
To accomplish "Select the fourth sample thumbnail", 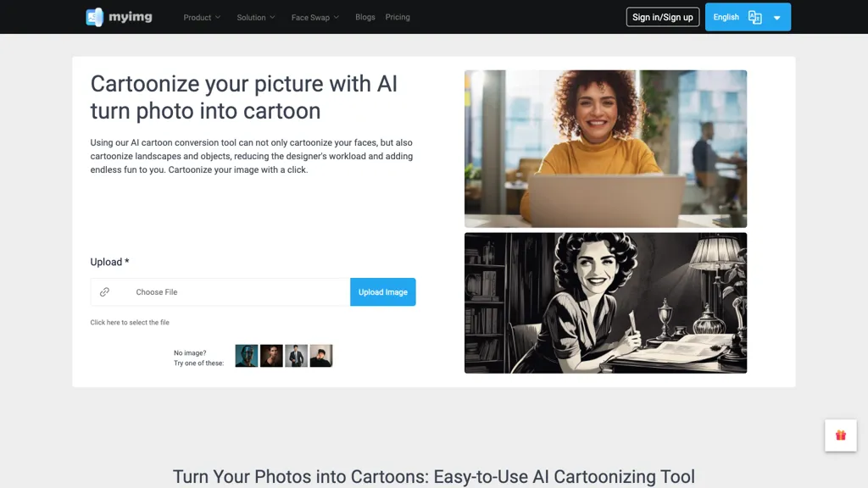I will pyautogui.click(x=321, y=356).
